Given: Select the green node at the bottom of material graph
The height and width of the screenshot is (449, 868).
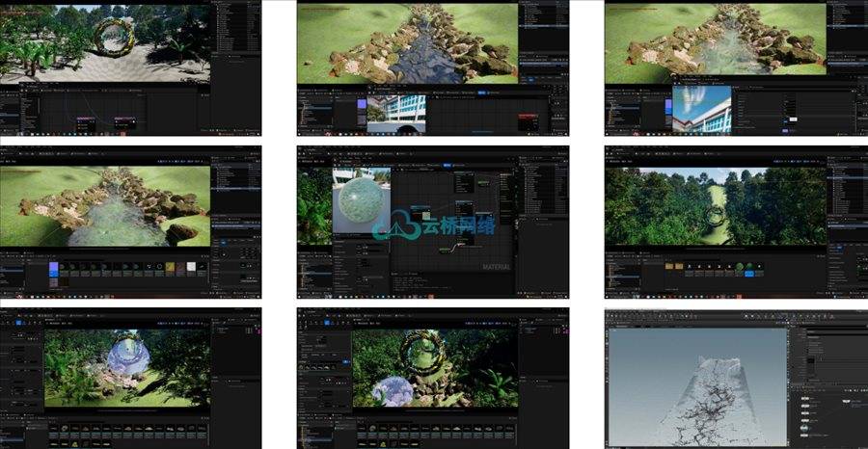Looking at the screenshot, I should pyautogui.click(x=444, y=250).
